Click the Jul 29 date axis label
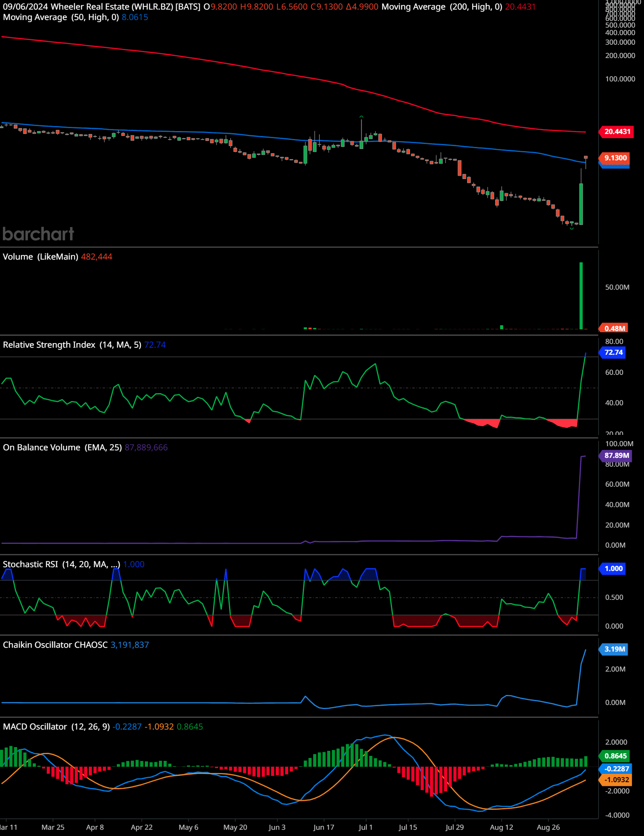Screen dimensions: 644x836 (455, 827)
